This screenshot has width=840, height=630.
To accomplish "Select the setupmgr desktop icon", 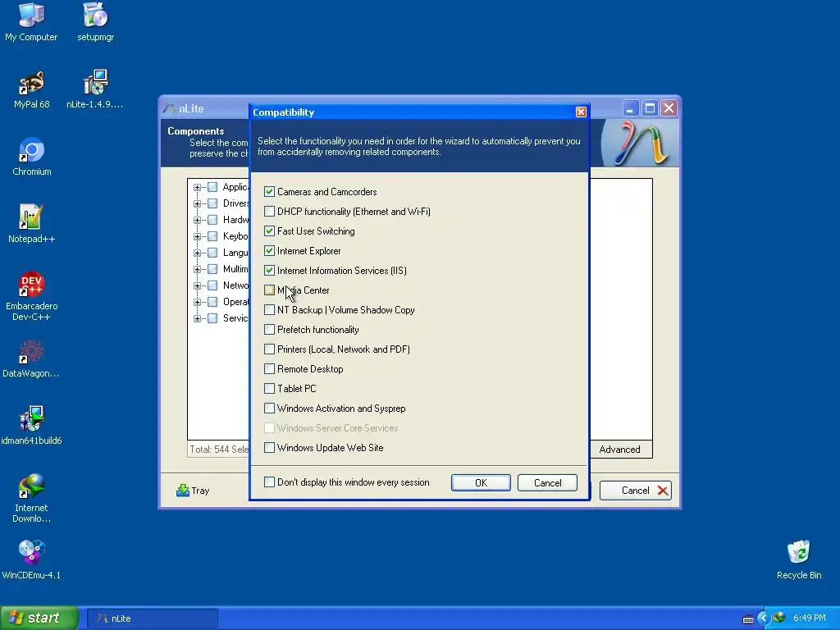I will point(95,22).
